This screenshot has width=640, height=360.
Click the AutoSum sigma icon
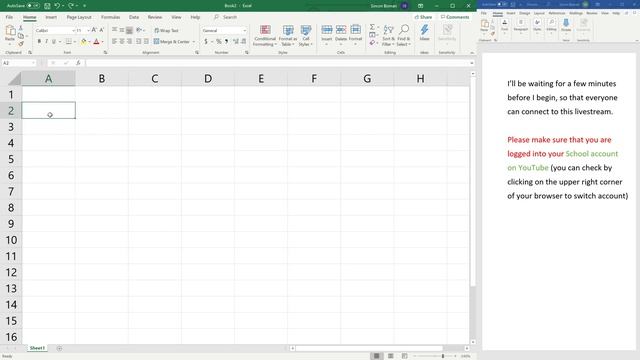[x=372, y=27]
